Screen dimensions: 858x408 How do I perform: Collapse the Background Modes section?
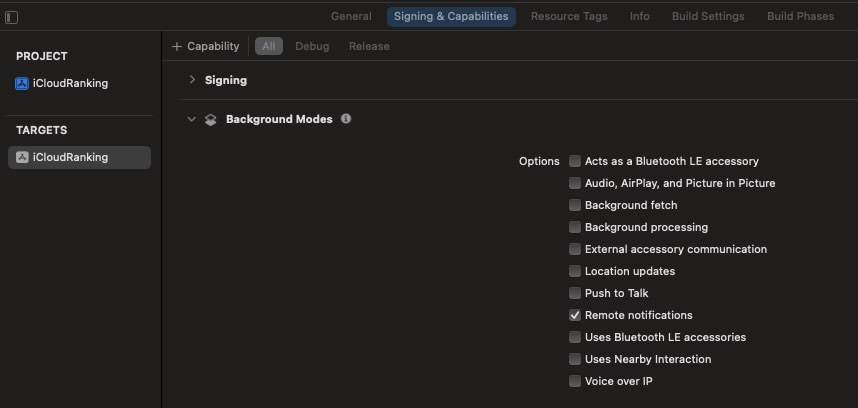point(192,119)
